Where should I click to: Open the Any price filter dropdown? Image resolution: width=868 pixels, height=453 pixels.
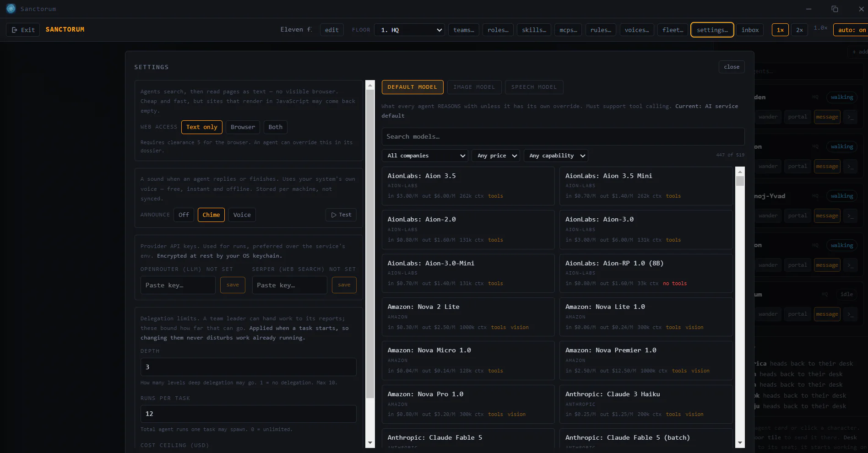496,156
